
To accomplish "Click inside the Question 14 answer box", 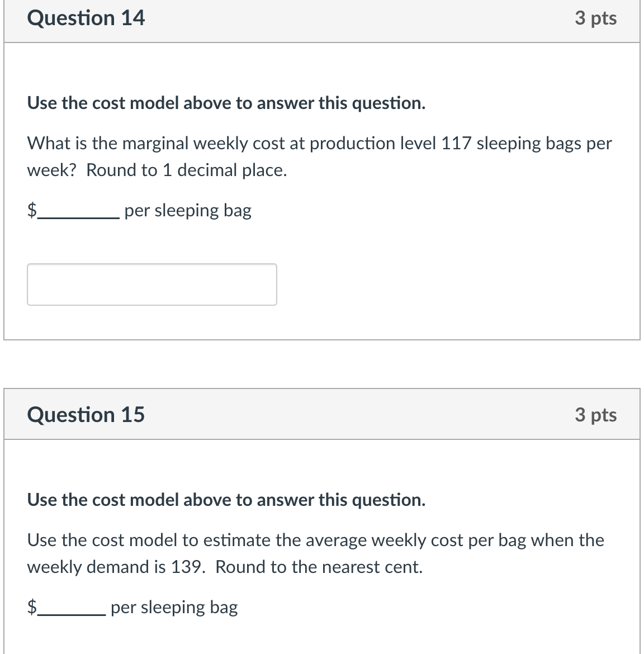I will click(x=151, y=284).
